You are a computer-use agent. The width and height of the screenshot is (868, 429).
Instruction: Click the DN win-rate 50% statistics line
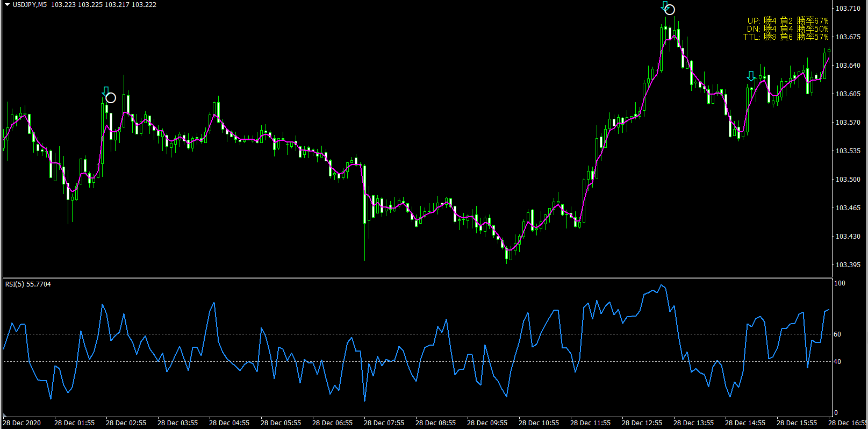click(787, 29)
